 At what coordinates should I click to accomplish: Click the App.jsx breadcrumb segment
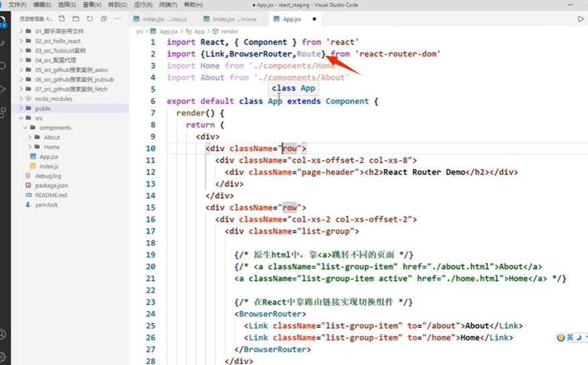(x=169, y=32)
